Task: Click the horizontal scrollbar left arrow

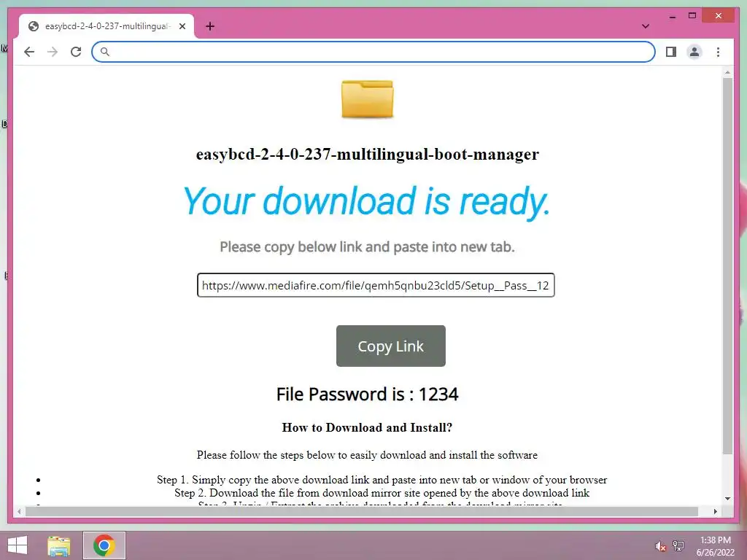Action: pos(19,511)
